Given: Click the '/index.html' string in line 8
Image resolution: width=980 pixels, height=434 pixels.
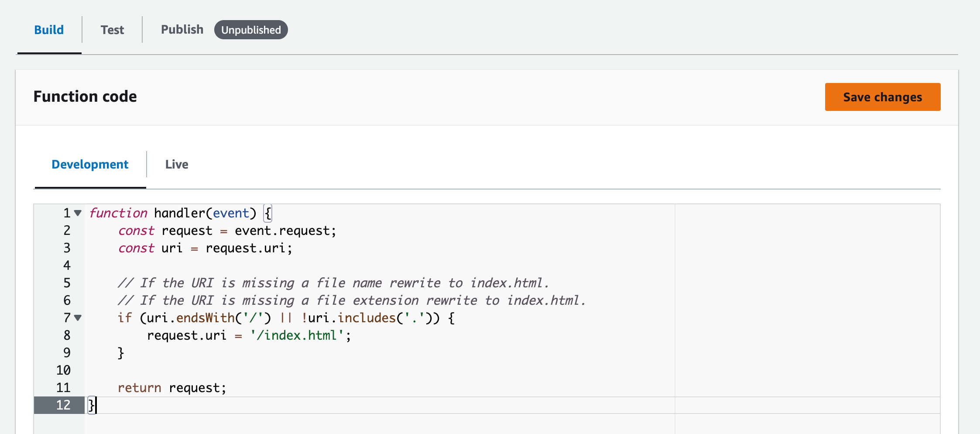Looking at the screenshot, I should 297,335.
